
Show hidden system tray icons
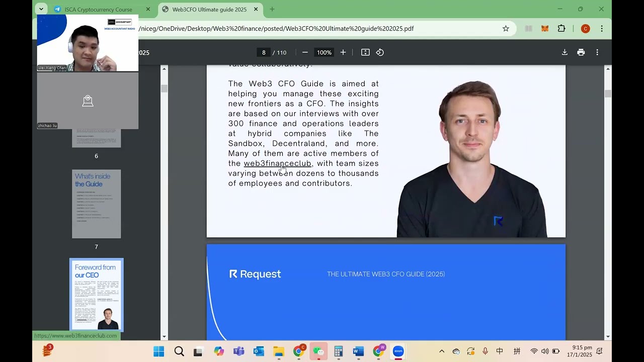[442, 351]
